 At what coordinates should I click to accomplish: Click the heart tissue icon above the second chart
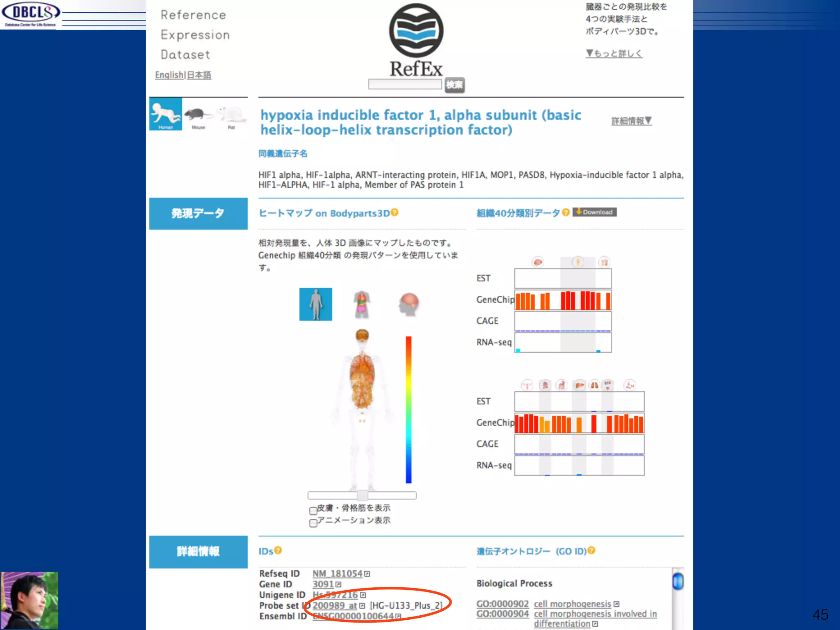click(545, 385)
